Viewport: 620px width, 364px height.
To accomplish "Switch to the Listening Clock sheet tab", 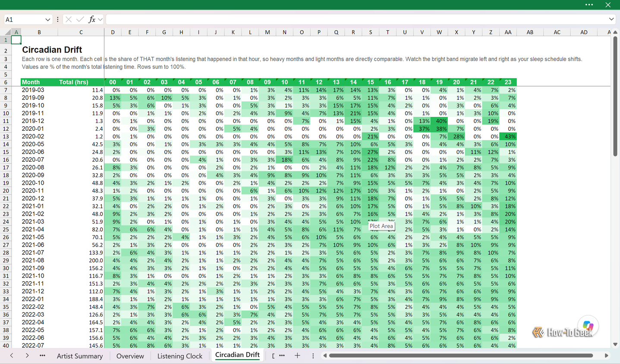I will [180, 356].
